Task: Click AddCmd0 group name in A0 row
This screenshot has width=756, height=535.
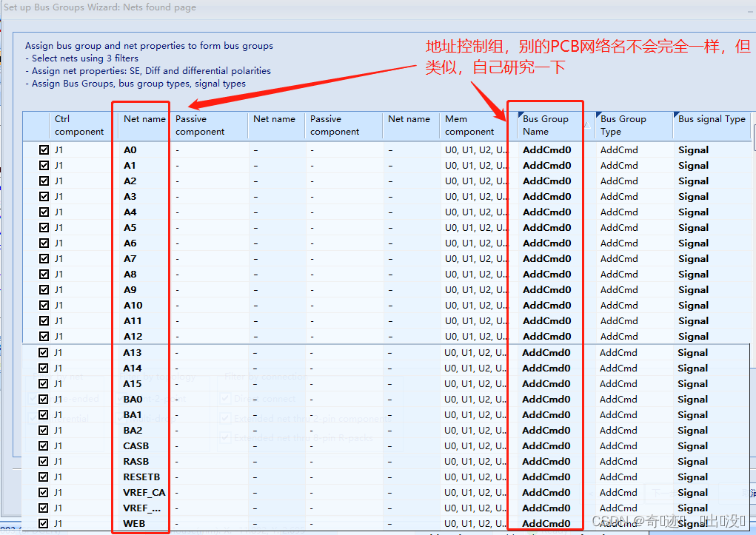Action: click(x=546, y=150)
